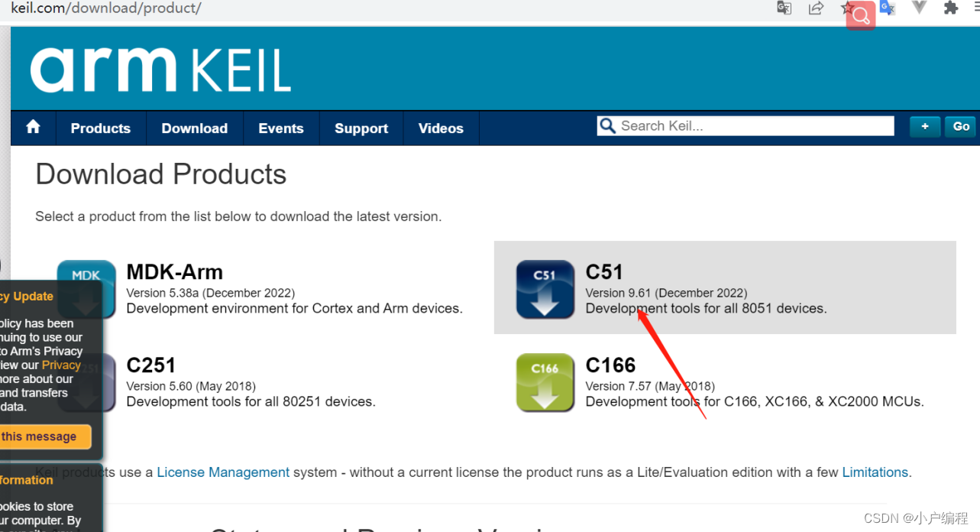Screen dimensions: 980x532
Task: Click the magnifier icon in the Keil search box
Action: [x=607, y=125]
